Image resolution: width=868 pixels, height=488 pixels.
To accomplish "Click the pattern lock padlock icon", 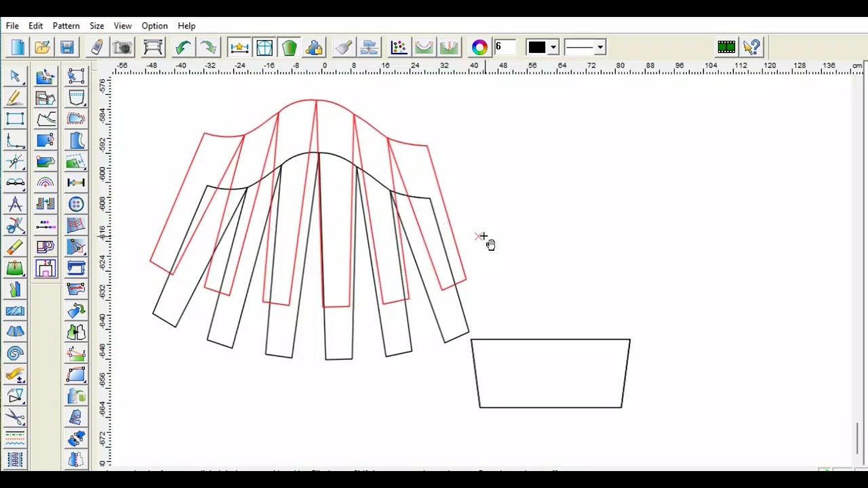I will pyautogui.click(x=314, y=47).
